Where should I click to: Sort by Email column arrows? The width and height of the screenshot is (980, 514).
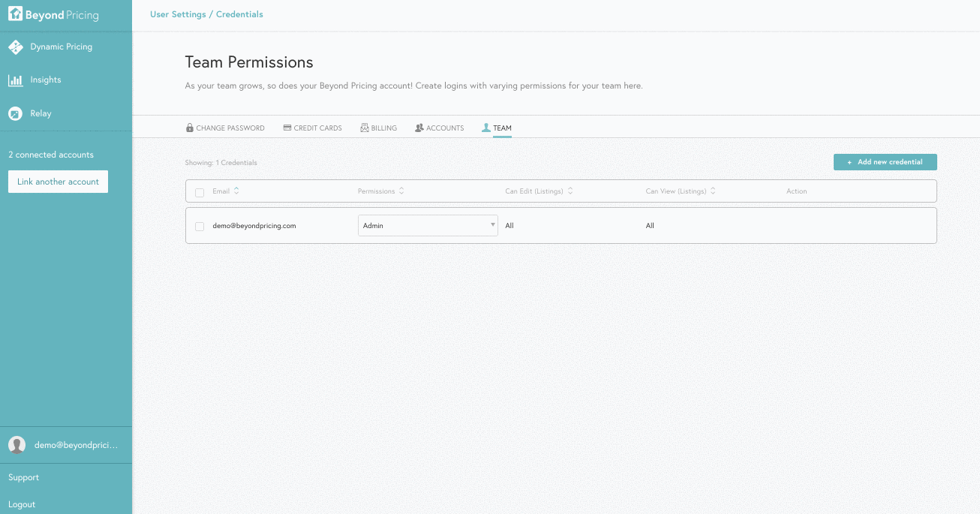[236, 191]
